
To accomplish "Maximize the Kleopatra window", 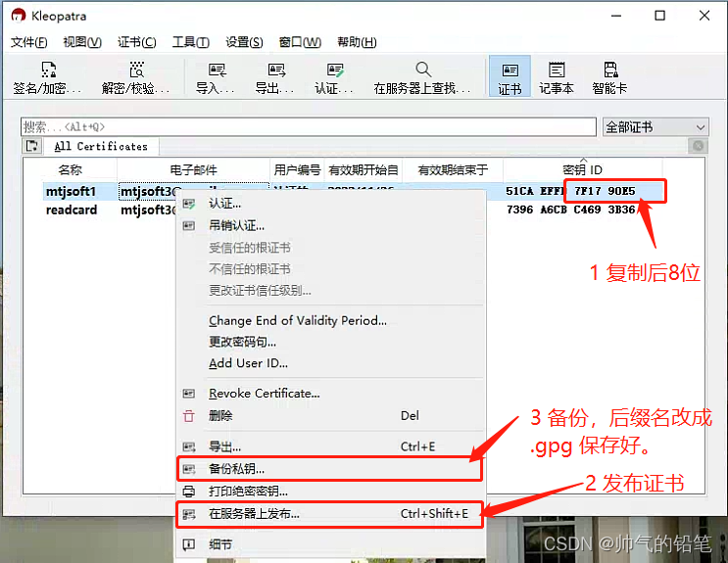I will coord(659,16).
